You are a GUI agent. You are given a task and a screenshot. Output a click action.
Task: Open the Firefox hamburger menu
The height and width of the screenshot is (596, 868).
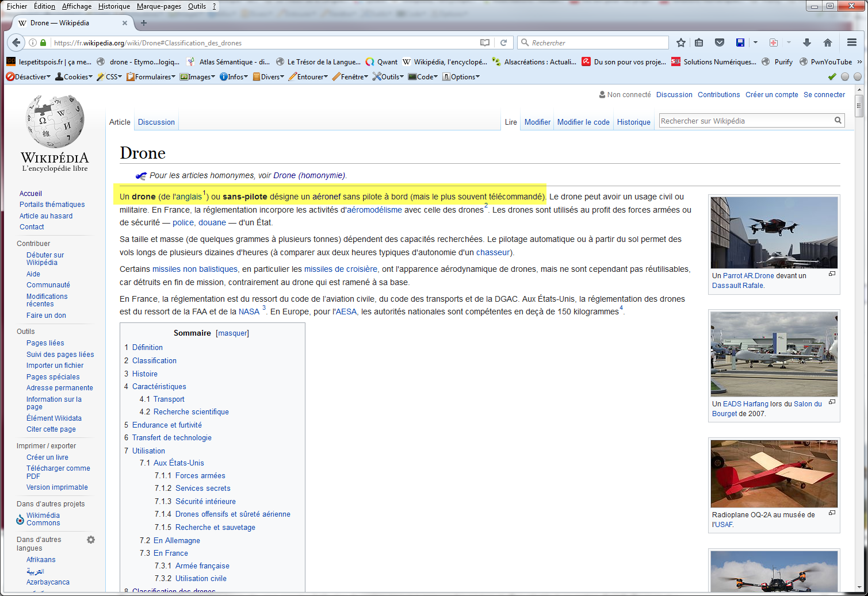(852, 43)
